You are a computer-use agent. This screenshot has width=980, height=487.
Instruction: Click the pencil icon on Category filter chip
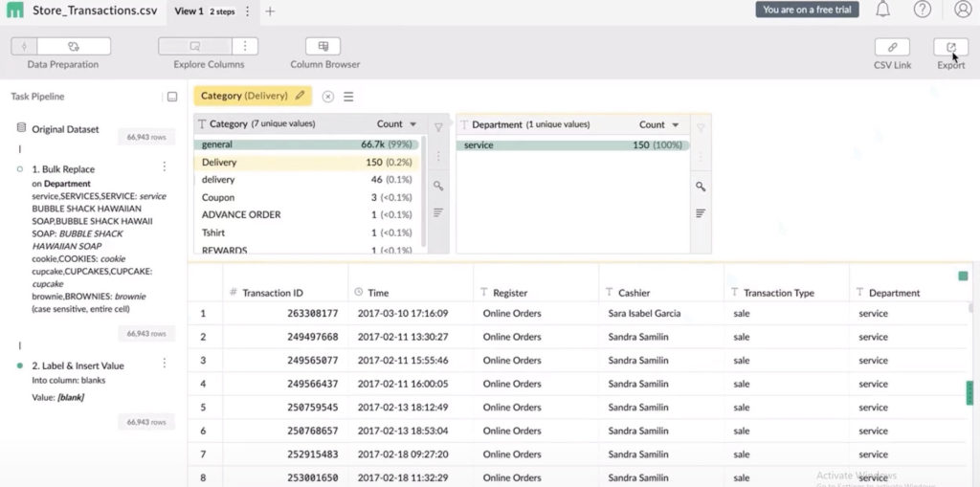pyautogui.click(x=300, y=96)
